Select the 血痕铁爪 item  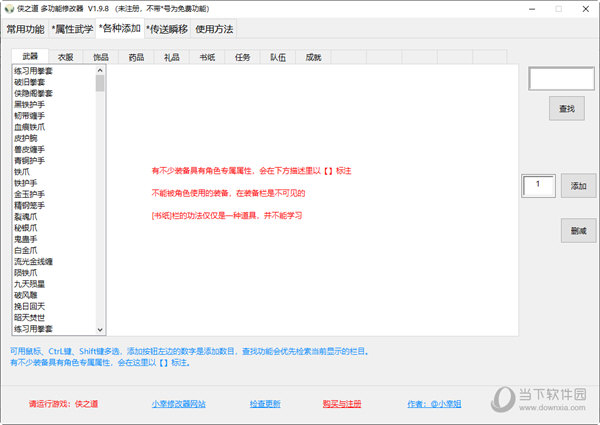point(29,127)
